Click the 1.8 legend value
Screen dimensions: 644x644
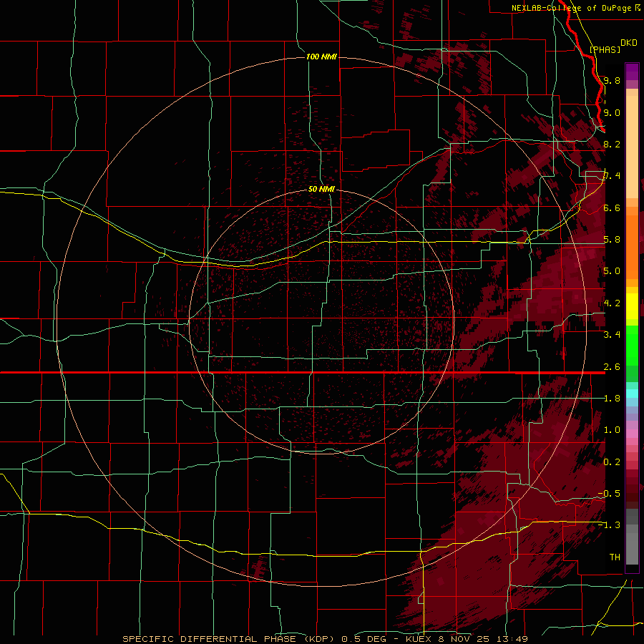point(612,399)
